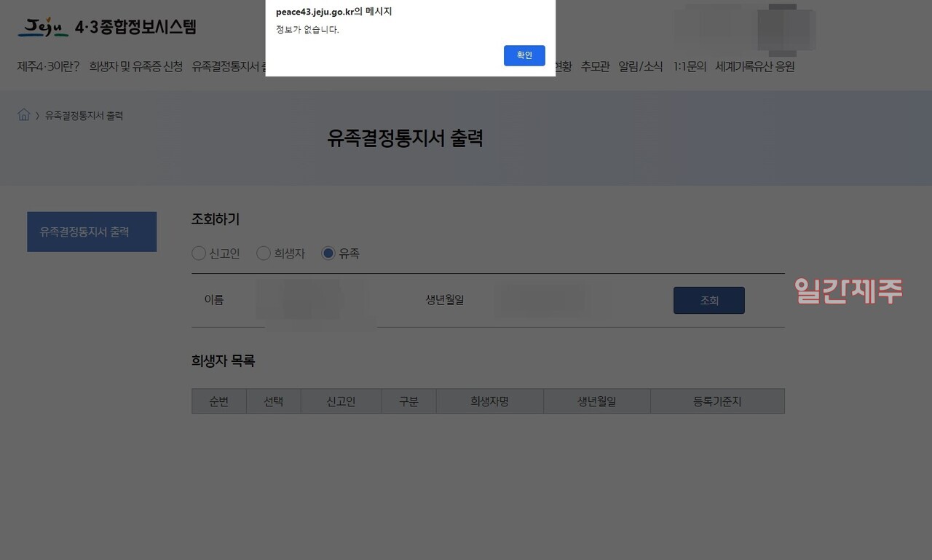932x560 pixels.
Task: Select the 신고인 radio button
Action: pos(199,253)
